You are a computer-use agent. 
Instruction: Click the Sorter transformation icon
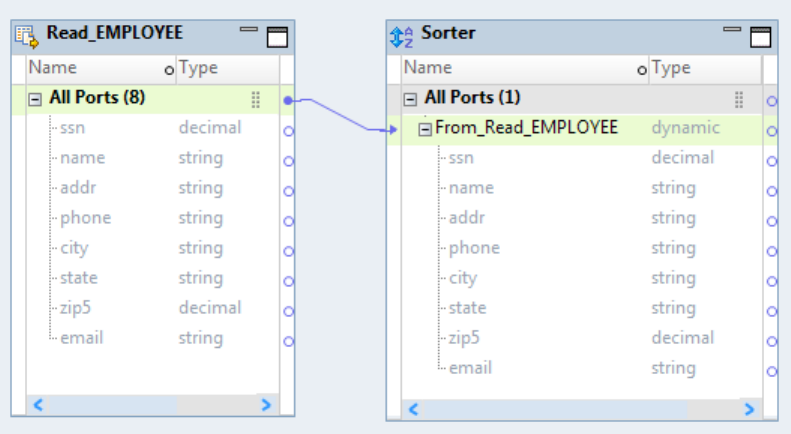tap(401, 35)
